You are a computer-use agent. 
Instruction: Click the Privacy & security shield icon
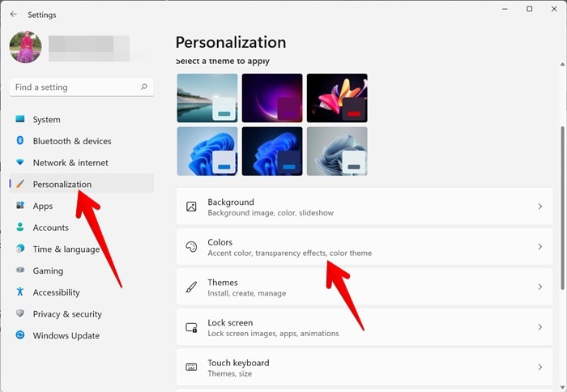pos(20,314)
